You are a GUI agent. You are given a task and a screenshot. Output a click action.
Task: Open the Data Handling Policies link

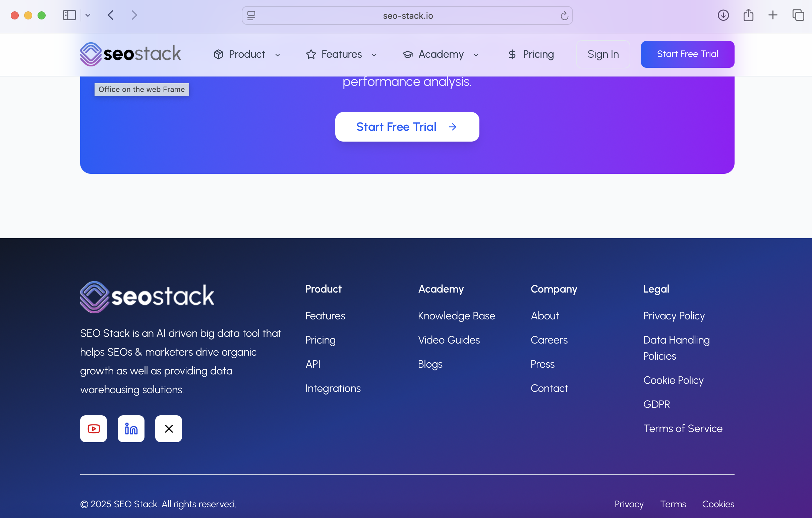(x=676, y=348)
